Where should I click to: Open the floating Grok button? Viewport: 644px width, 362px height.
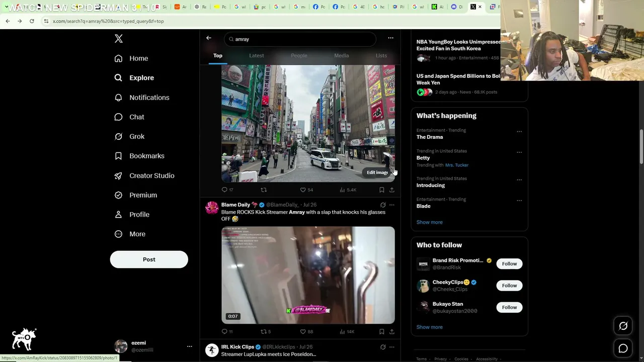point(623,326)
